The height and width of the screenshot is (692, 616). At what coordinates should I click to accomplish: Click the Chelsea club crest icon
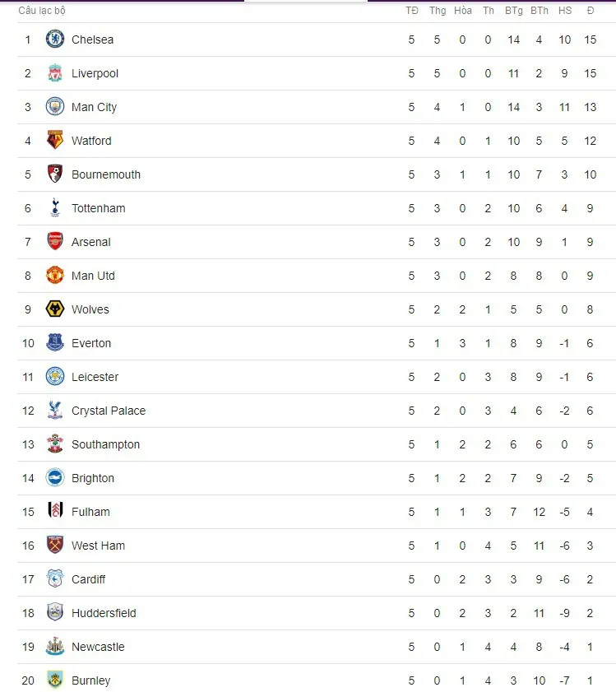point(55,39)
